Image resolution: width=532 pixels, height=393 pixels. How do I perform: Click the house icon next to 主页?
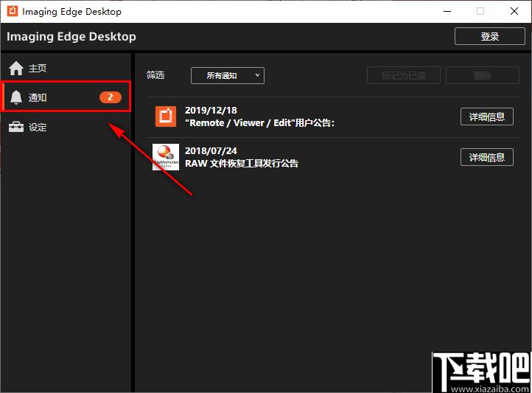click(16, 68)
